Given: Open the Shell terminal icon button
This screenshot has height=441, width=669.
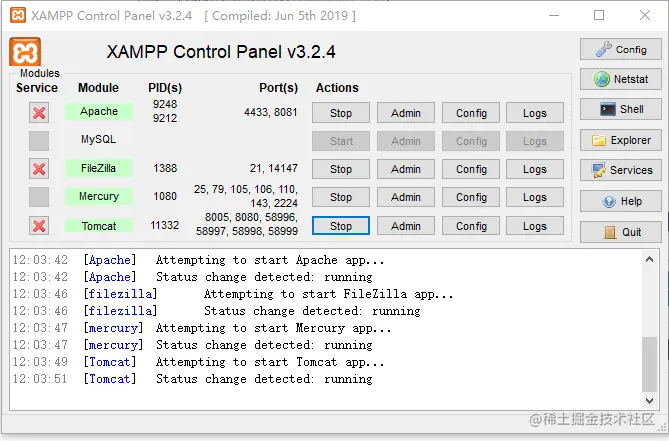Looking at the screenshot, I should click(620, 109).
